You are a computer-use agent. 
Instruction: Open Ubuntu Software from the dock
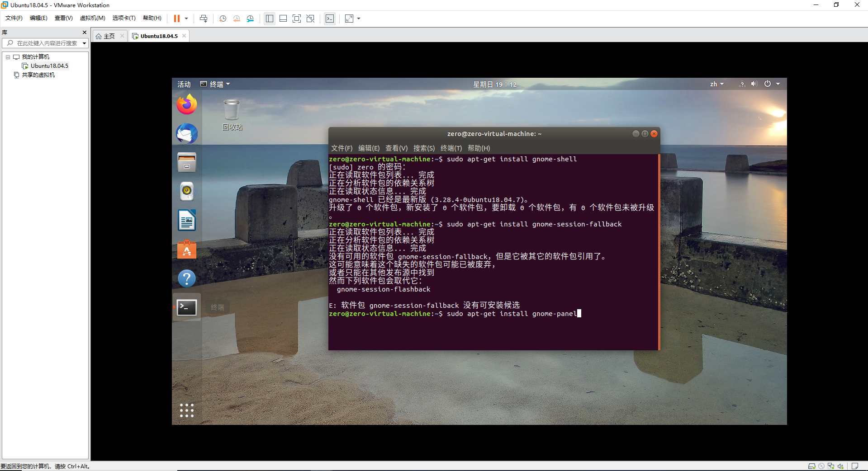[x=187, y=249]
